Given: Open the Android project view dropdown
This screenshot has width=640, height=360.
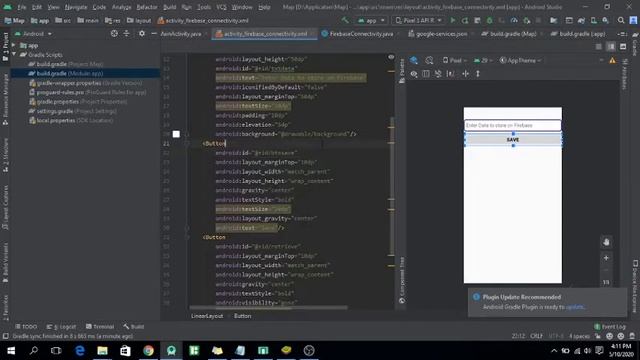Looking at the screenshot, I should tap(33, 33).
